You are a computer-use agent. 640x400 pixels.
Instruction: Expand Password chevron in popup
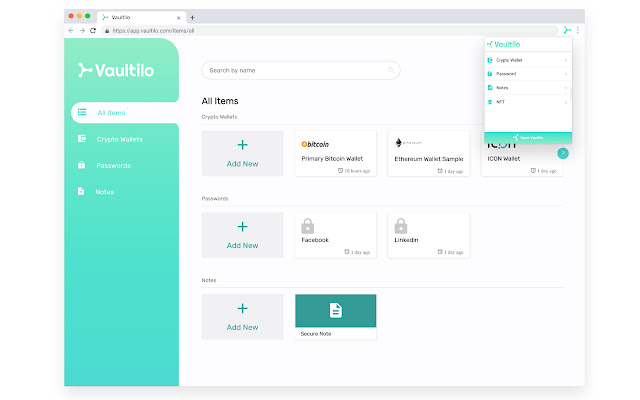tap(565, 74)
